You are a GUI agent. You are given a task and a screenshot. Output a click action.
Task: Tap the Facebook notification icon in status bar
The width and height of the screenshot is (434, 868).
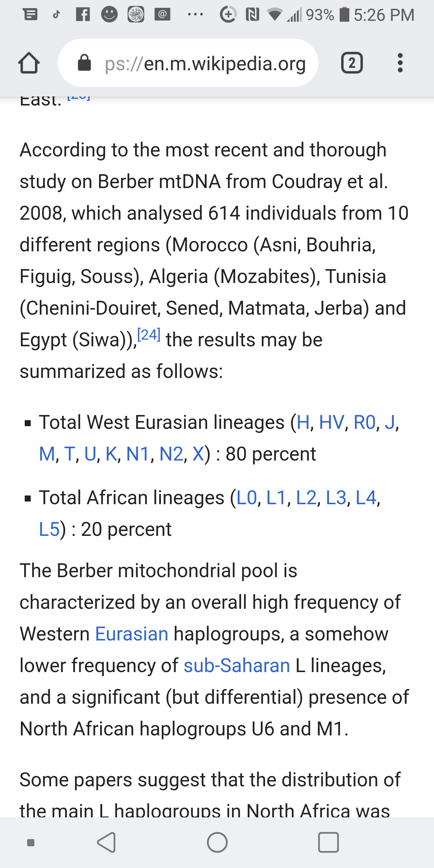point(83,14)
